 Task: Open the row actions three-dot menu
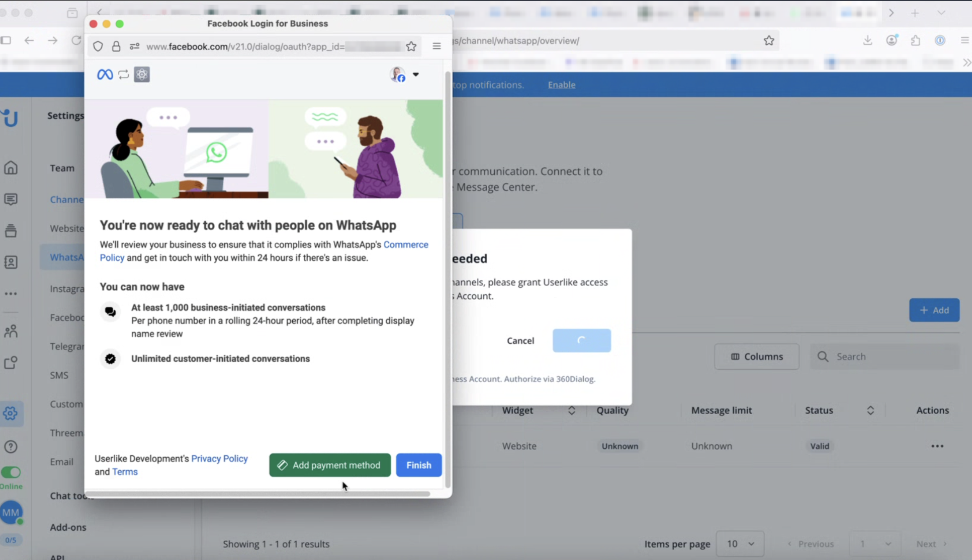937,446
